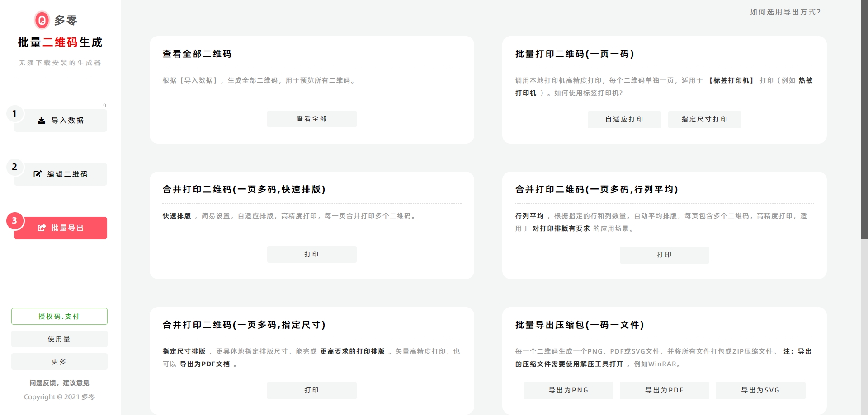Click 打印 under 指定尺寸 card
The image size is (868, 415).
tap(311, 390)
